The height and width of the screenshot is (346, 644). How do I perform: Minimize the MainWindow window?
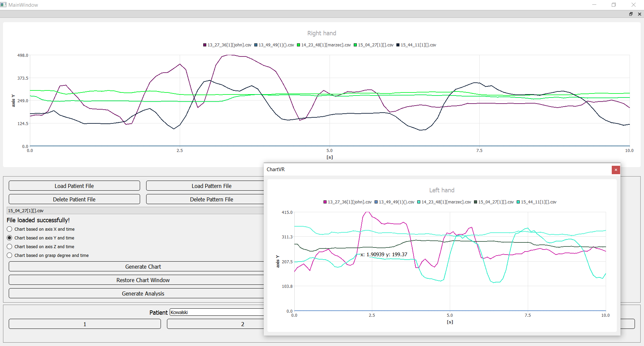tap(594, 5)
